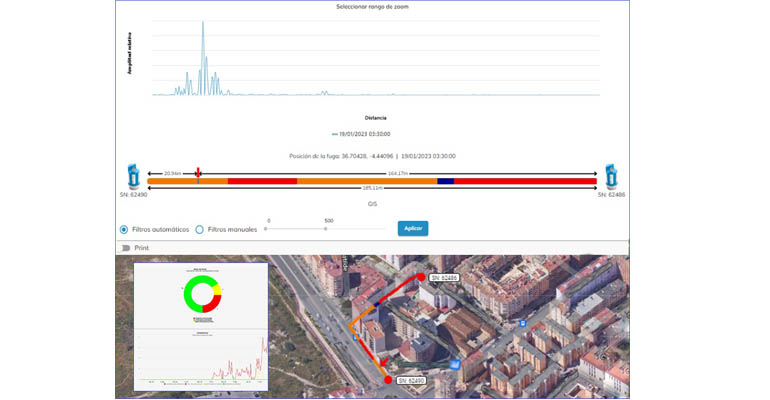Click the yellow segment of the donut chart

[x=217, y=289]
